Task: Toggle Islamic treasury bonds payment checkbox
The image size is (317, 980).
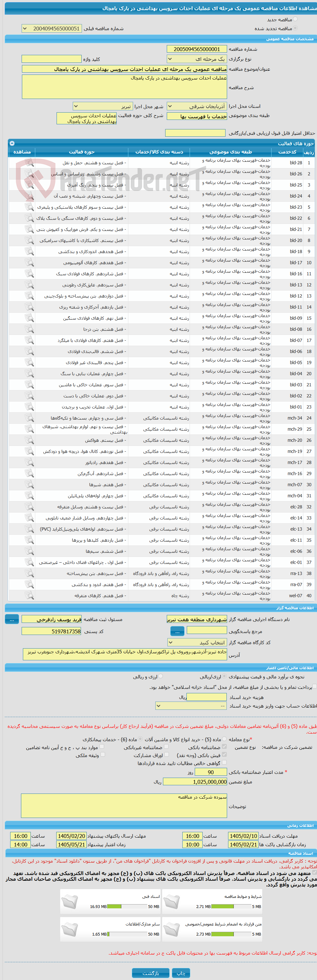Action: pyautogui.click(x=315, y=687)
